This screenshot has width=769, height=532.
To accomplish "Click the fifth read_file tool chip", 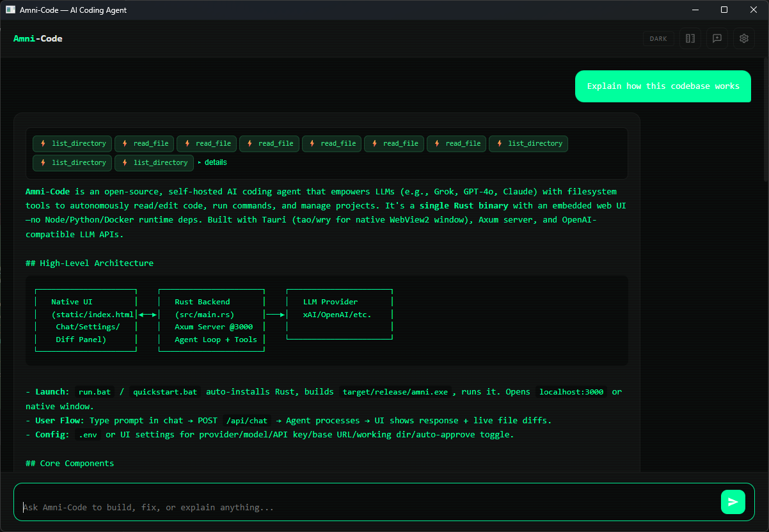I will [x=394, y=143].
